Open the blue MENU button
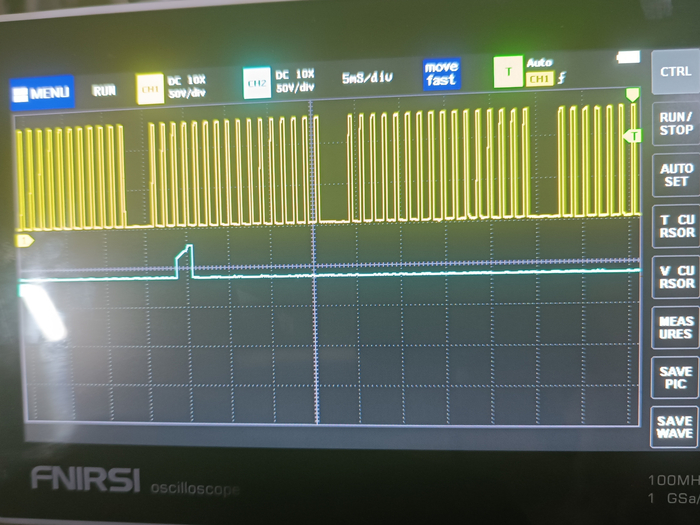700x525 pixels. [x=42, y=92]
